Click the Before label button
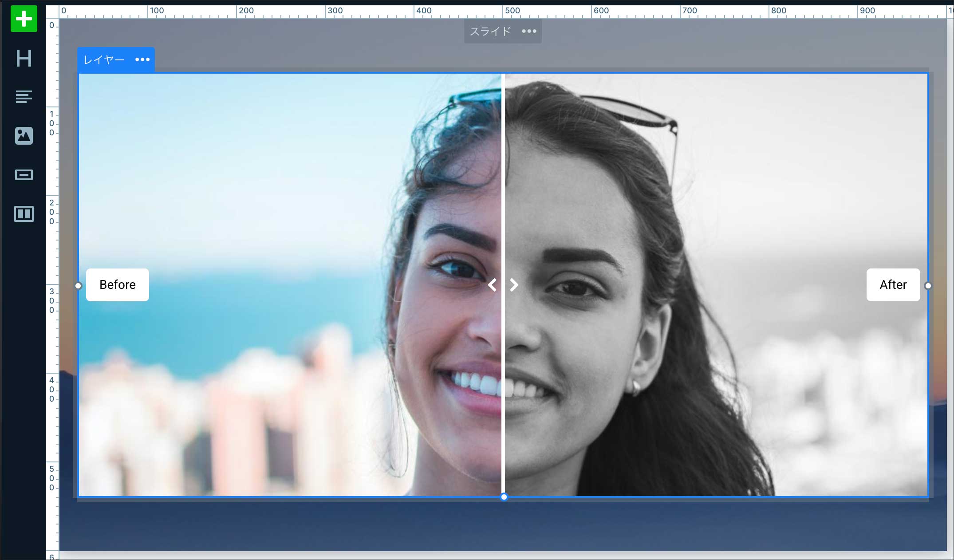 point(118,285)
